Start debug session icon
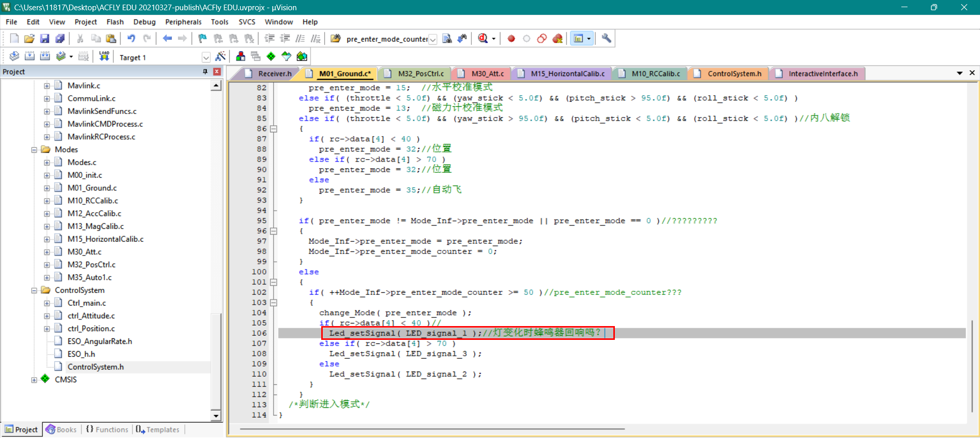Screen dimensions: 980x438 483,38
